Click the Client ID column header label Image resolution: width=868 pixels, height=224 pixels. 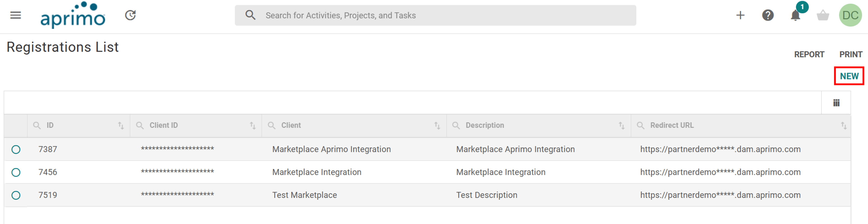pyautogui.click(x=163, y=125)
